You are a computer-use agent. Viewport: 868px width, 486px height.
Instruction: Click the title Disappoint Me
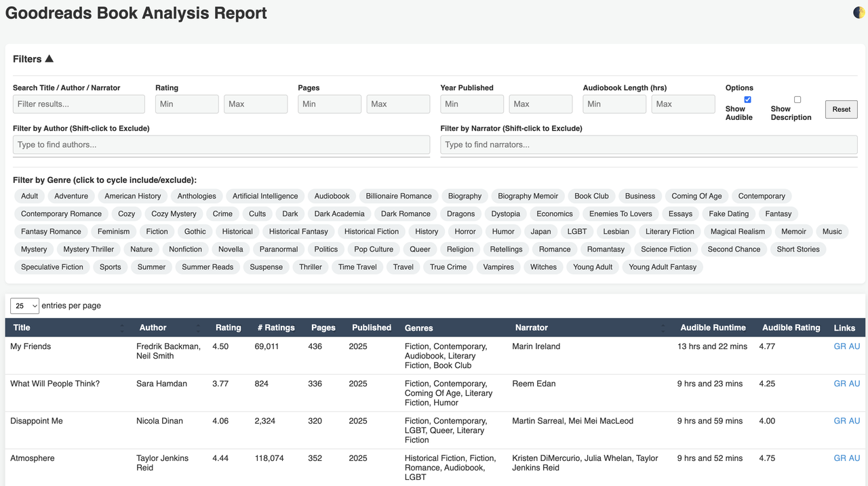[x=37, y=421]
